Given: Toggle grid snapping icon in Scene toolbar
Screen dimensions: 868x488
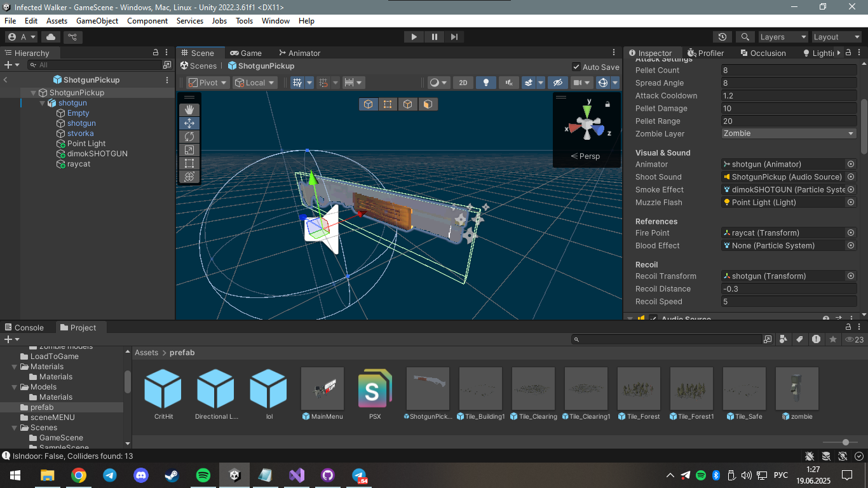Looking at the screenshot, I should tap(323, 83).
